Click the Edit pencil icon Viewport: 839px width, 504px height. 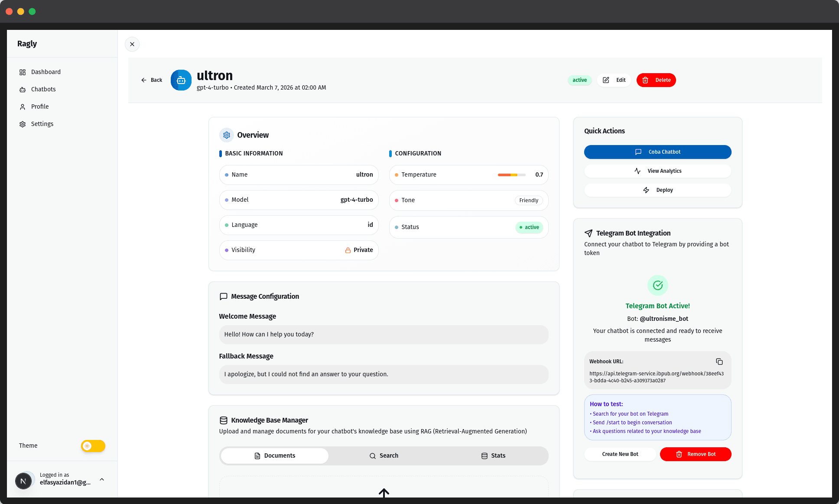(606, 80)
